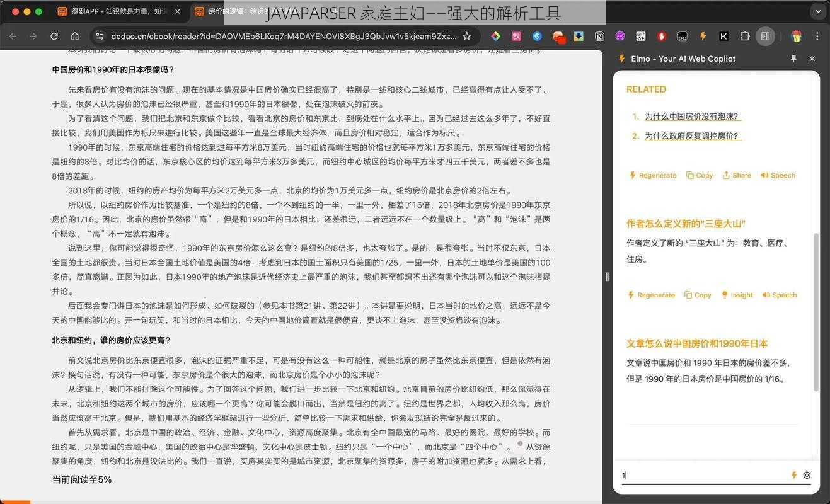
Task: Select heading 中国房价和1990年的日本很像吗？
Action: [113, 69]
